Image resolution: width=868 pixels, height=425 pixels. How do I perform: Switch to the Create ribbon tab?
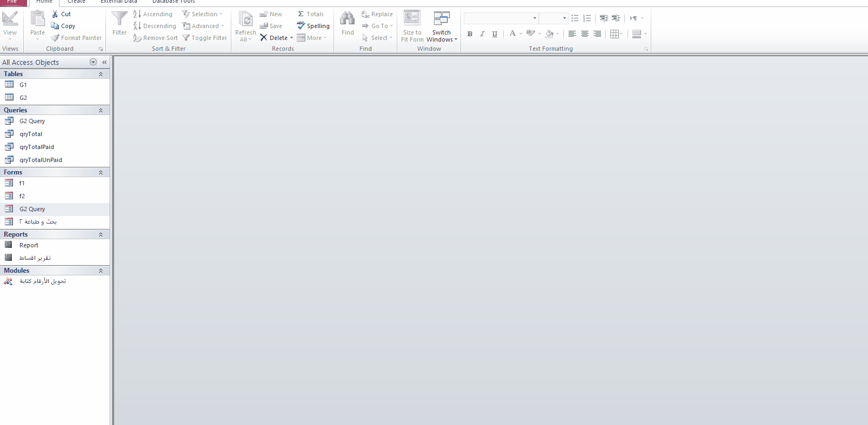[76, 2]
